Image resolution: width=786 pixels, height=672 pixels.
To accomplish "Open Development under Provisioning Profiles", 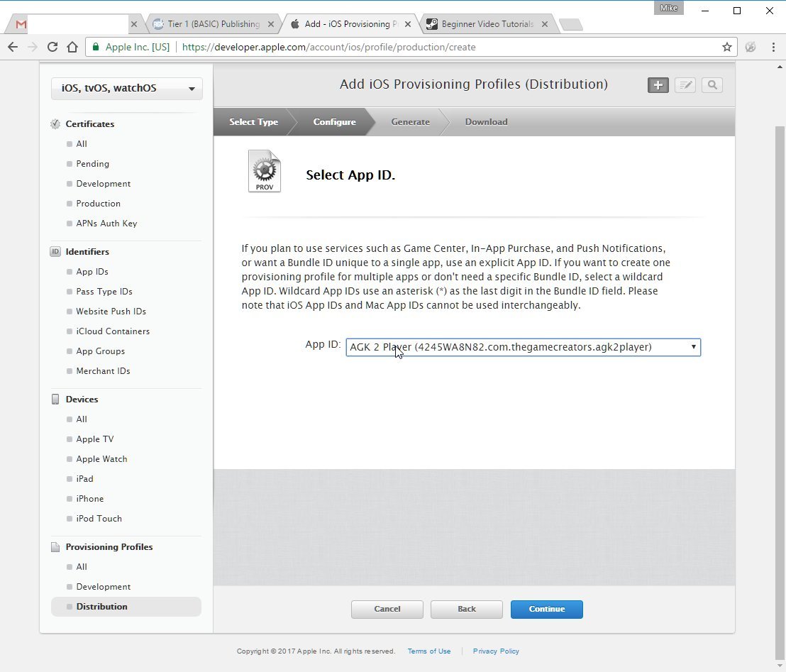I will click(104, 587).
